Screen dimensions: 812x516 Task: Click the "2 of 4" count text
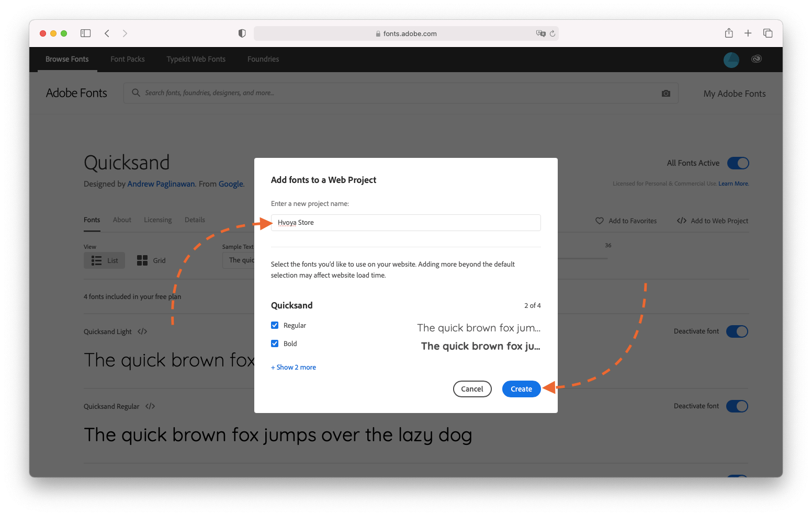click(532, 306)
